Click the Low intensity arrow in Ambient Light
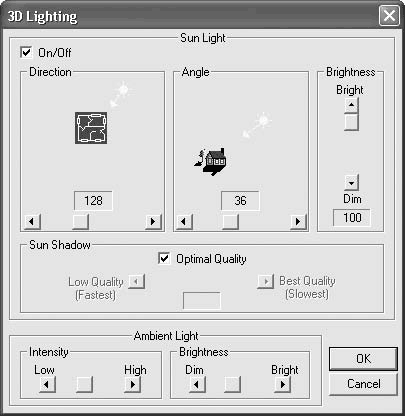The height and width of the screenshot is (416, 405). 47,384
